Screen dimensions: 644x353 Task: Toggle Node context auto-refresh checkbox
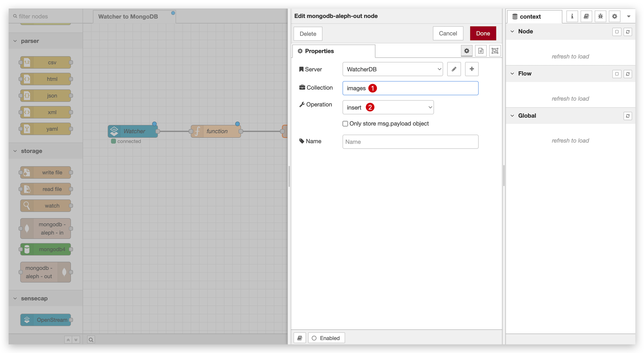pyautogui.click(x=617, y=32)
